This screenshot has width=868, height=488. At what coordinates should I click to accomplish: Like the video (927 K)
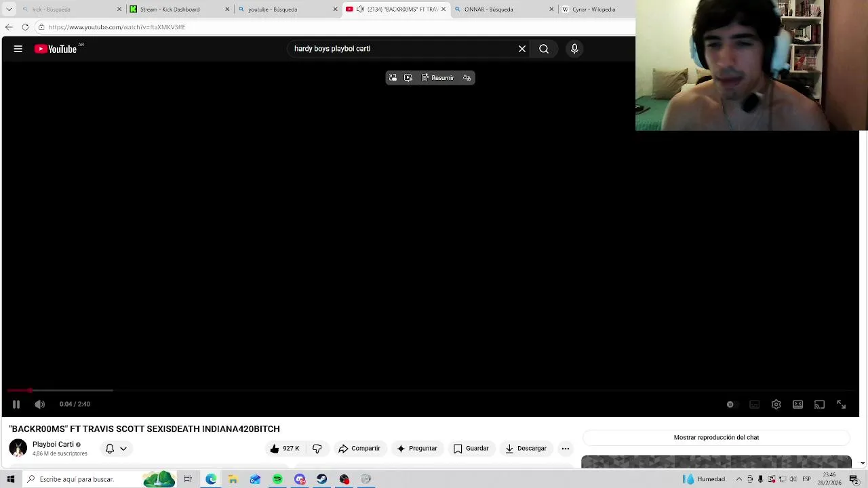(284, 449)
